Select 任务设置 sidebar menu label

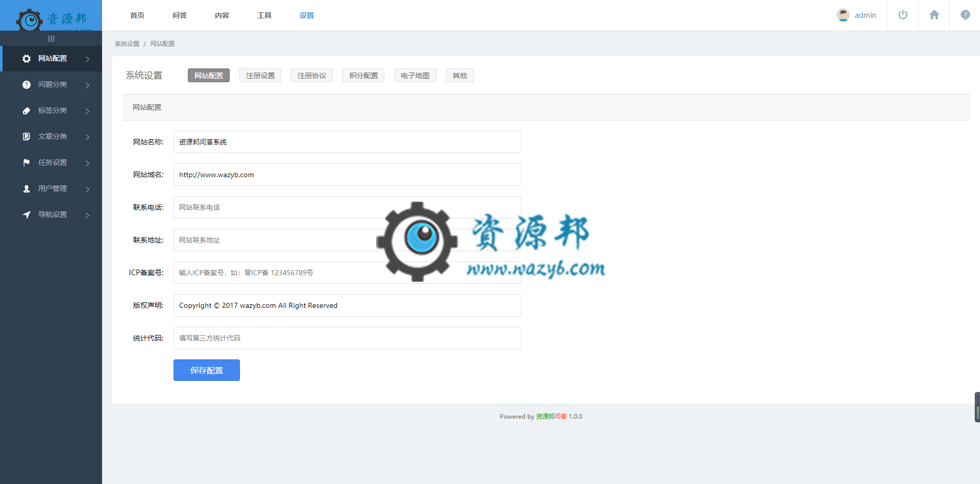[53, 162]
